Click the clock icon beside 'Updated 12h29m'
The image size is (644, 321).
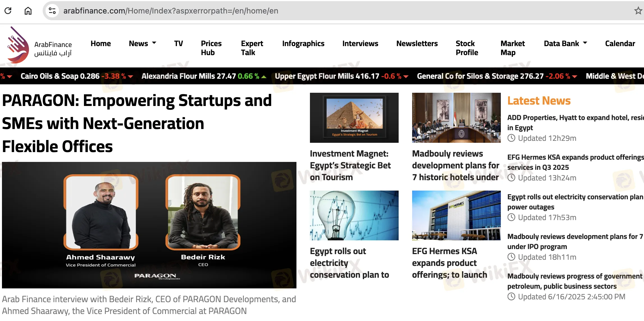click(x=511, y=138)
